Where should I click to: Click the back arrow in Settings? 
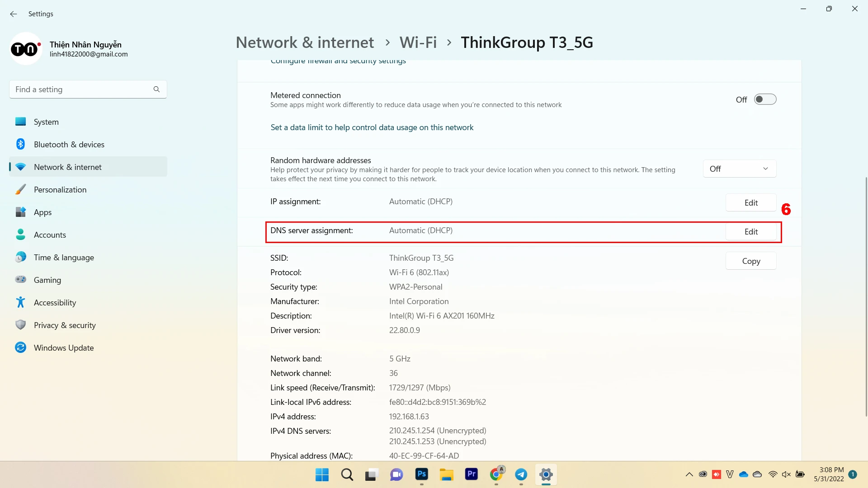14,14
